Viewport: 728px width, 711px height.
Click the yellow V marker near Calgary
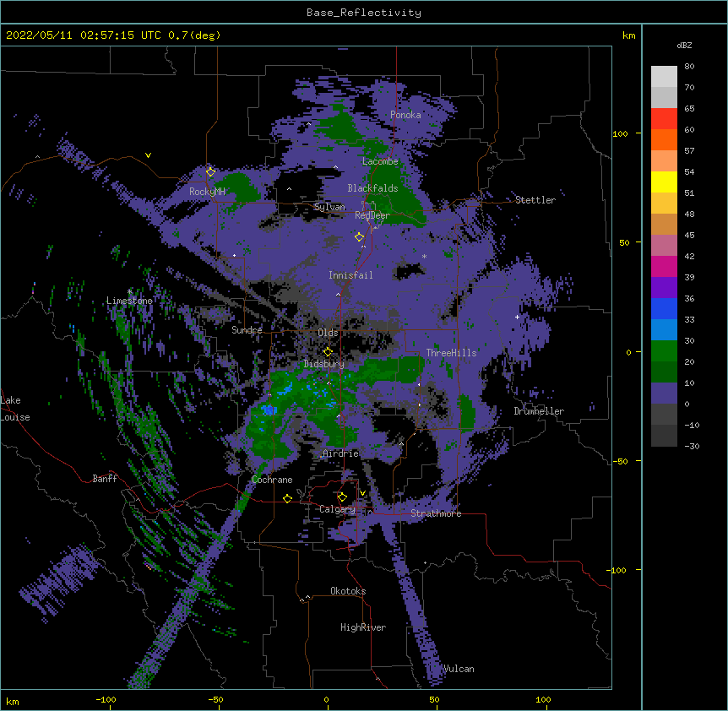pos(362,493)
